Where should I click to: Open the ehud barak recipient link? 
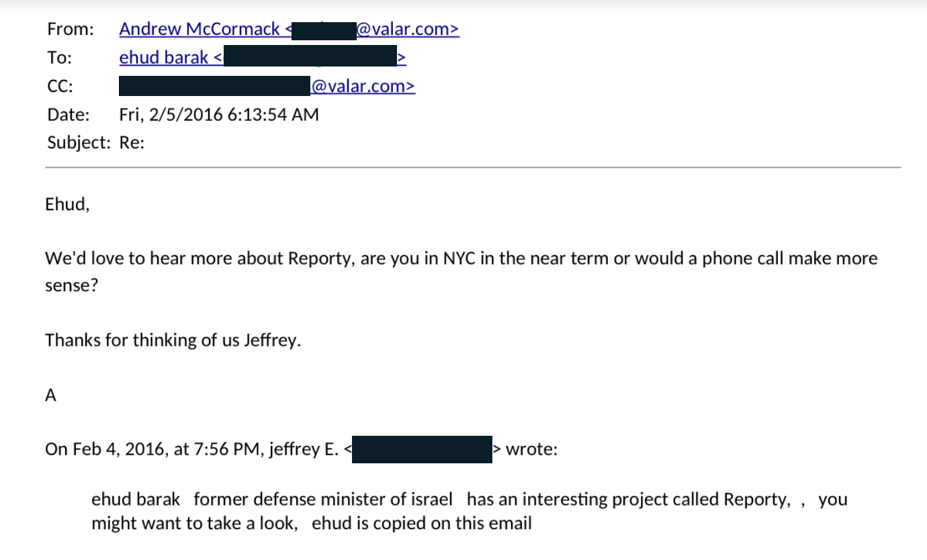[164, 58]
